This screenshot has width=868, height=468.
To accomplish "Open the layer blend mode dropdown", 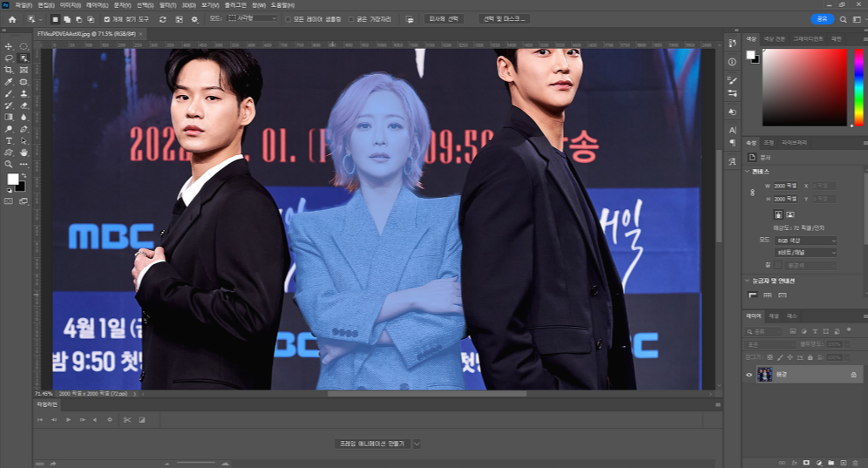I will [x=770, y=344].
